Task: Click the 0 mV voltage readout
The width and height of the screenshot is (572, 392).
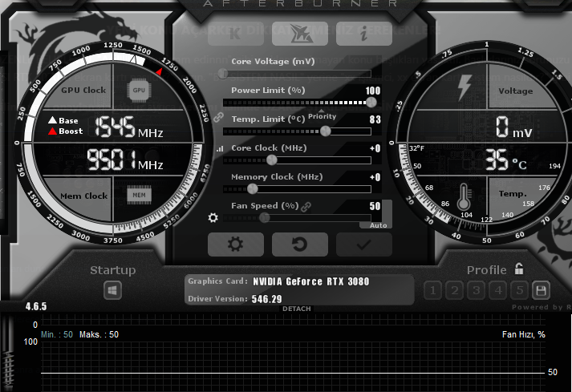Action: (513, 127)
